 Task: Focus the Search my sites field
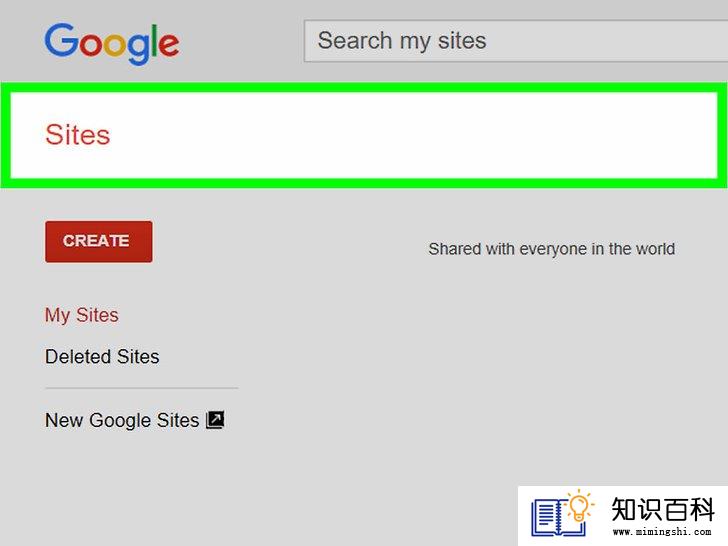coord(516,41)
